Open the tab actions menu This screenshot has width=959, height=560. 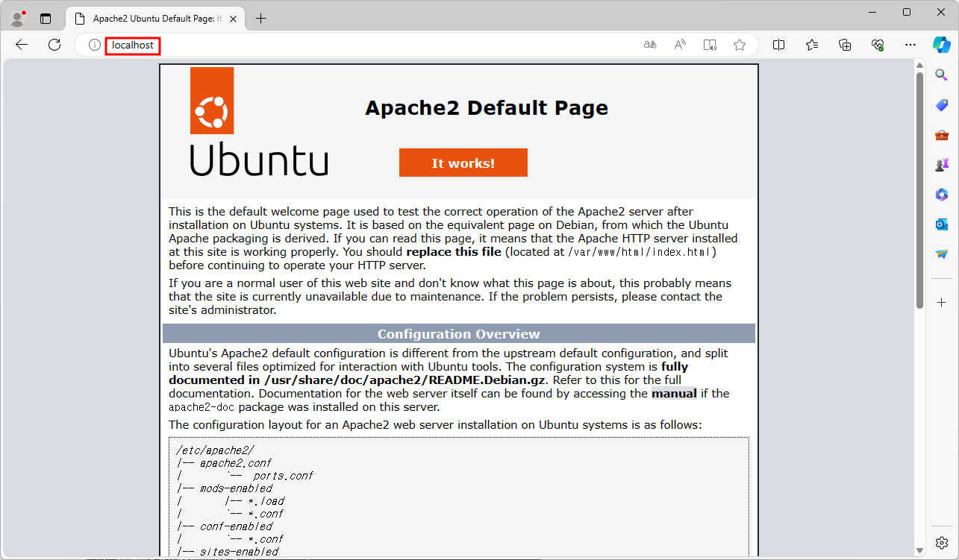coord(46,17)
